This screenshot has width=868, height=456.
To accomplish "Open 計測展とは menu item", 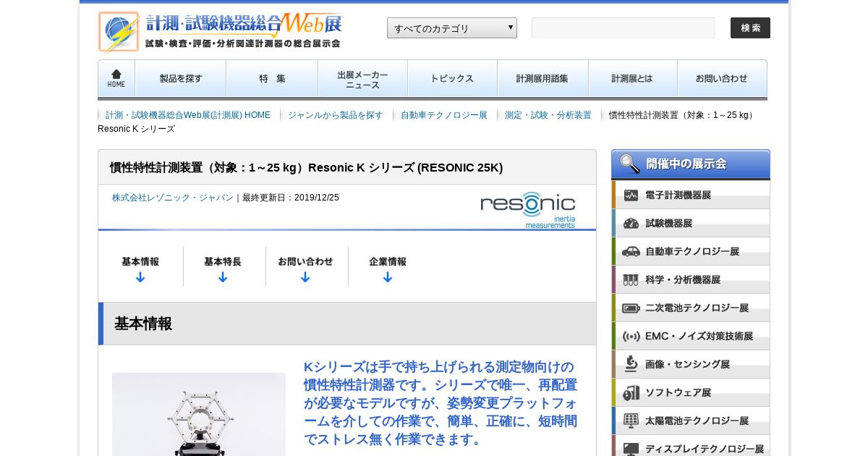I will (x=633, y=78).
